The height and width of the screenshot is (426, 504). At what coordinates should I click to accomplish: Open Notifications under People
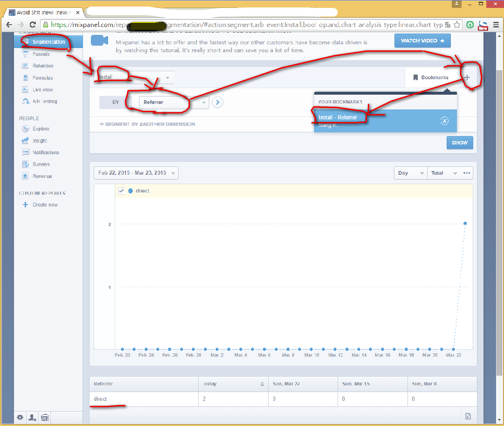46,152
